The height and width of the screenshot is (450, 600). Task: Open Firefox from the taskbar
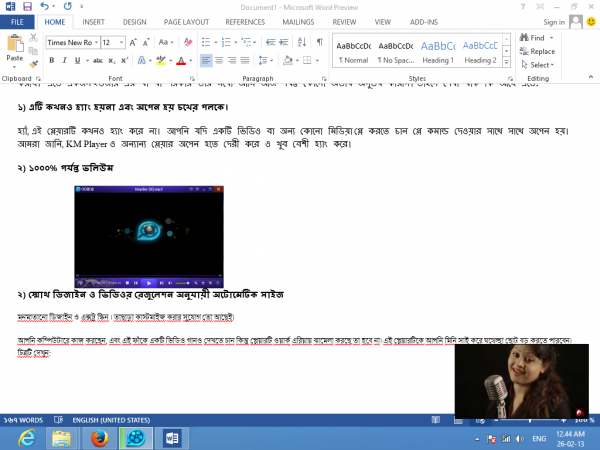click(x=97, y=438)
